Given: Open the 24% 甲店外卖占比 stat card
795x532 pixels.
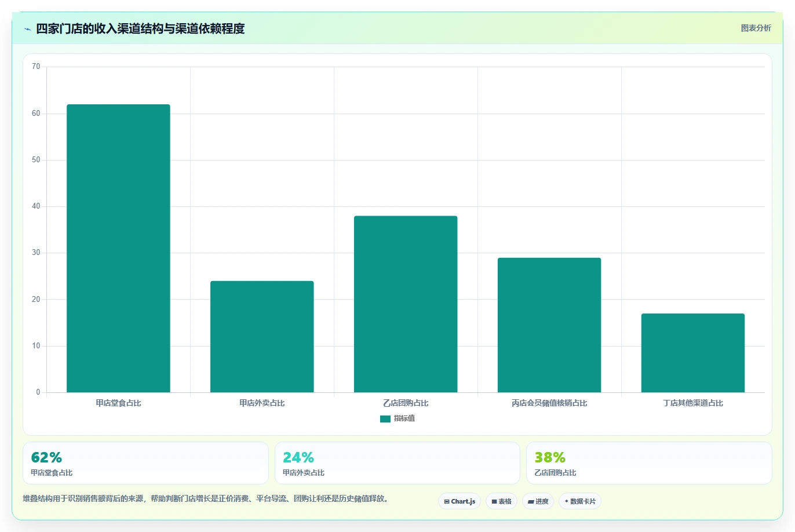Looking at the screenshot, I should 397,463.
